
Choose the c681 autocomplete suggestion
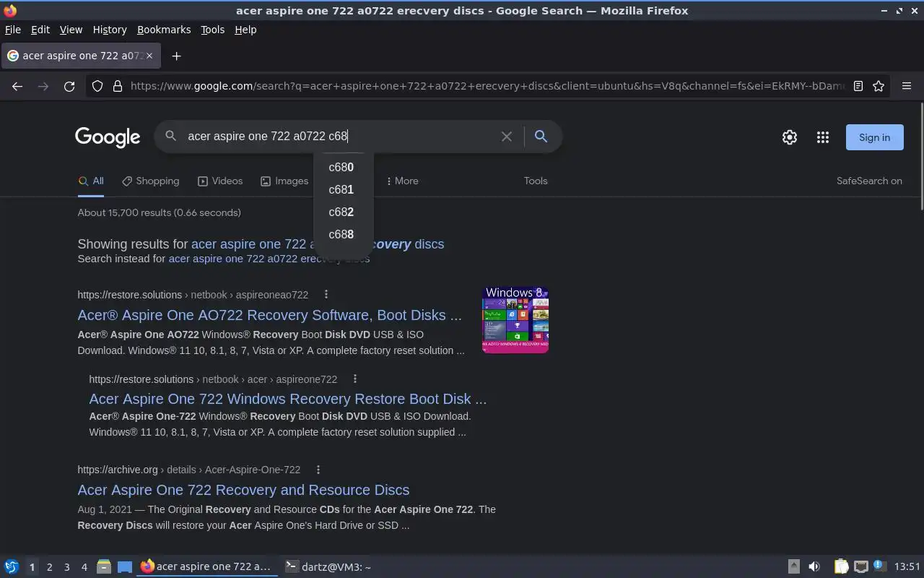341,189
